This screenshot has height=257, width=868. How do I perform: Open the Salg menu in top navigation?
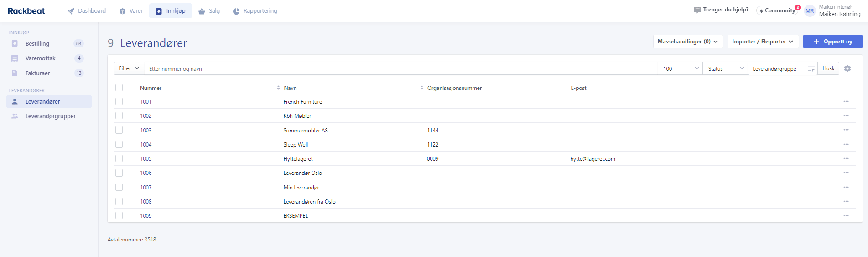click(209, 11)
